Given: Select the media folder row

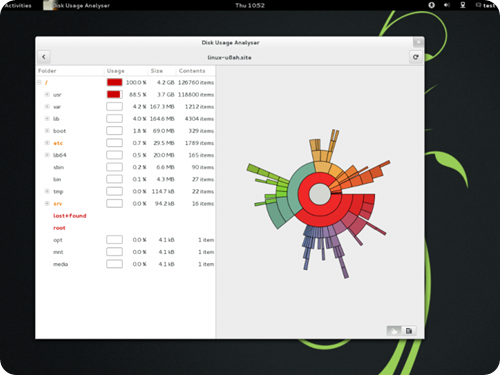Looking at the screenshot, I should [125, 264].
